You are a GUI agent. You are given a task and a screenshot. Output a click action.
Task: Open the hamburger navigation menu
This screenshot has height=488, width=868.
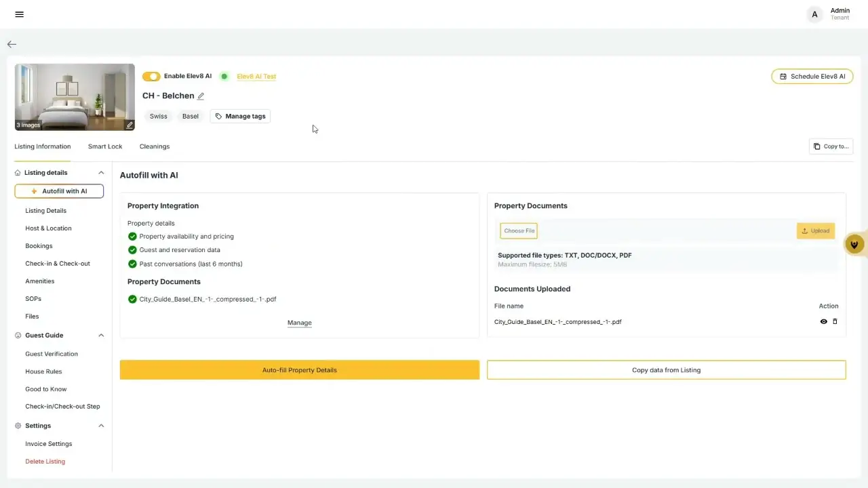click(x=19, y=14)
